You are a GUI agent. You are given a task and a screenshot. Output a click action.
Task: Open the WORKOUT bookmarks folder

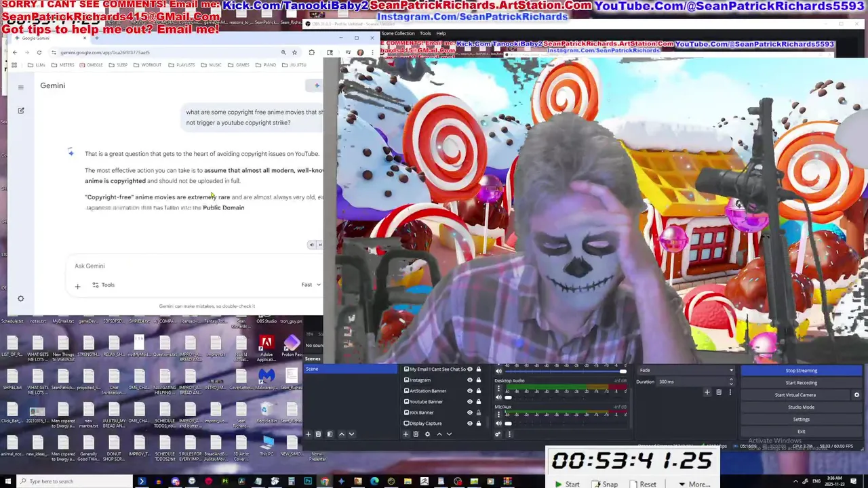point(147,65)
